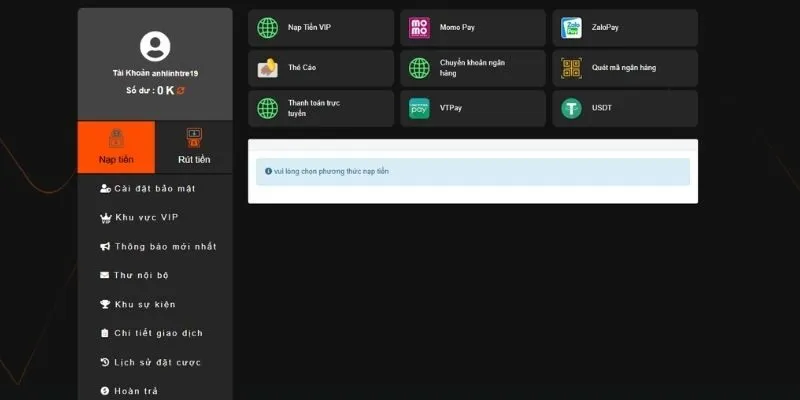The width and height of the screenshot is (800, 400).
Task: Select the ZaloPay logo icon
Action: click(571, 28)
